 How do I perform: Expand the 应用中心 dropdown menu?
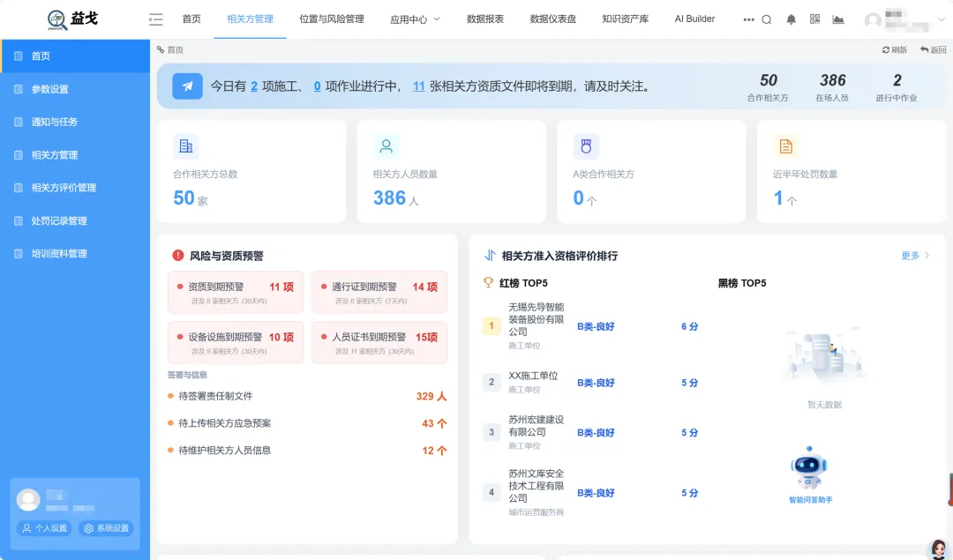(x=415, y=19)
